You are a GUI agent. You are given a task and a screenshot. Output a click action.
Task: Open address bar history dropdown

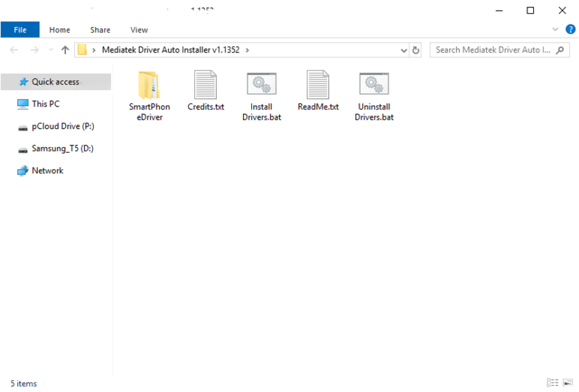tap(403, 50)
